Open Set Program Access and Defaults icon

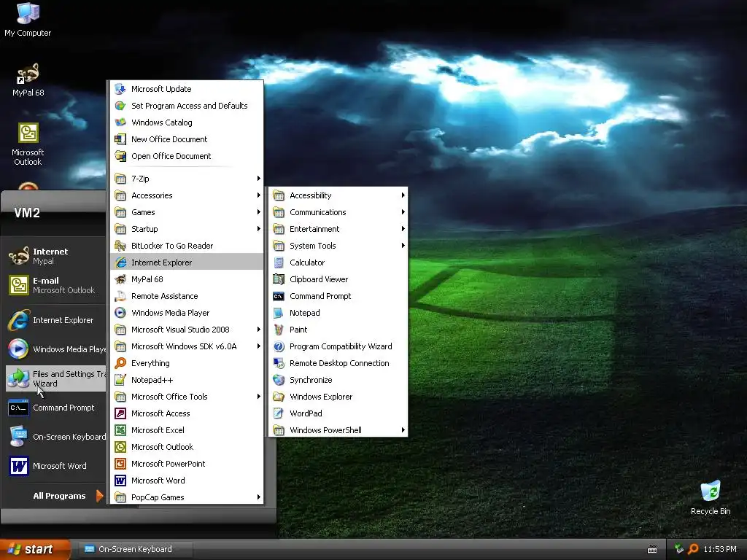click(x=120, y=105)
